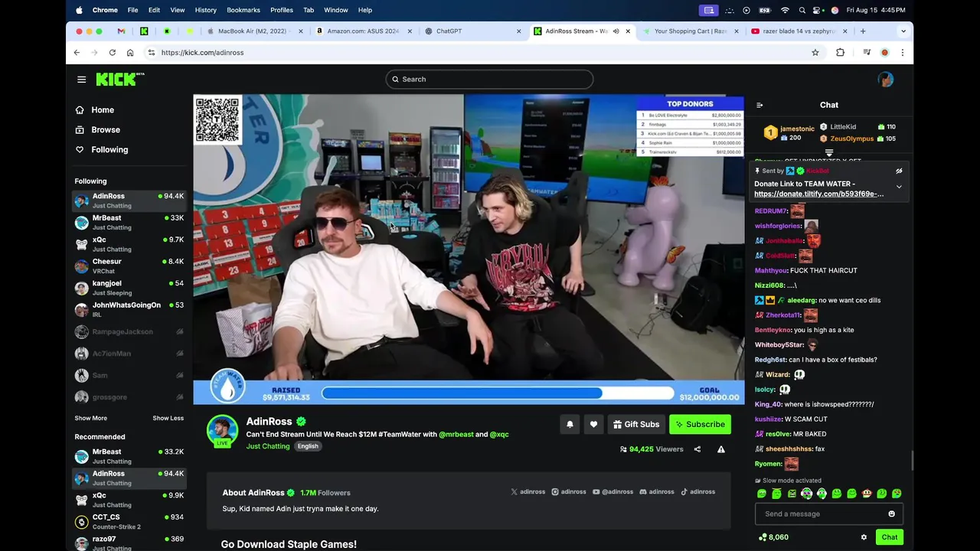Mute the AdinRoss Stream tab audio
980x551 pixels.
coord(616,31)
